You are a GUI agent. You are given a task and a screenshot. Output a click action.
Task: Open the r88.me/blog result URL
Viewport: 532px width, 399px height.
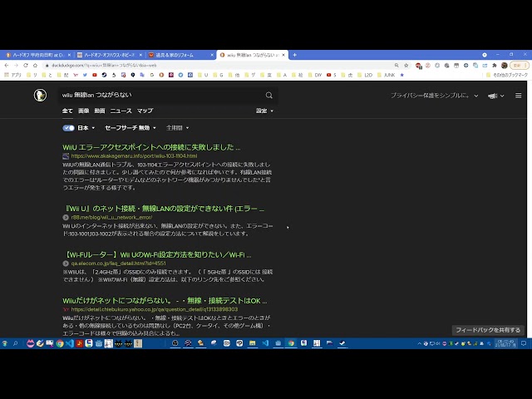click(111, 218)
